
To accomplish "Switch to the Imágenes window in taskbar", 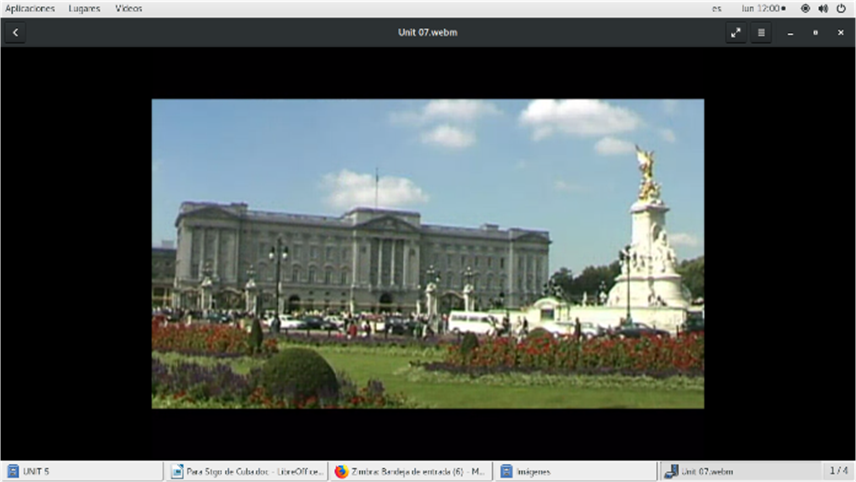I will (575, 471).
